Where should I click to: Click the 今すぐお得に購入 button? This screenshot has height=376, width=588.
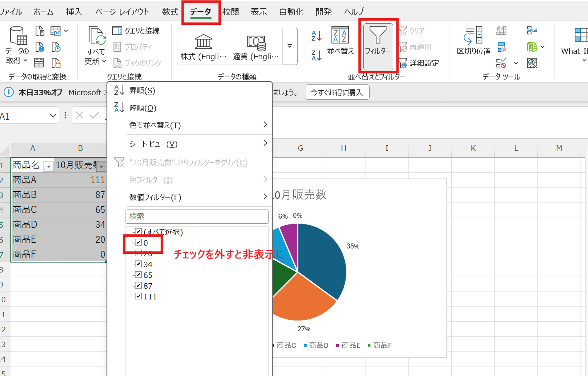(336, 92)
